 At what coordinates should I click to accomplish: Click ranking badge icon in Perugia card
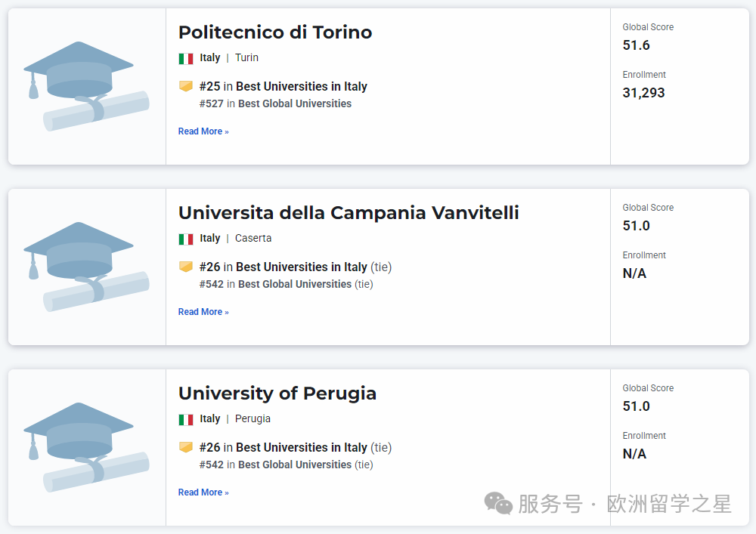(x=186, y=447)
